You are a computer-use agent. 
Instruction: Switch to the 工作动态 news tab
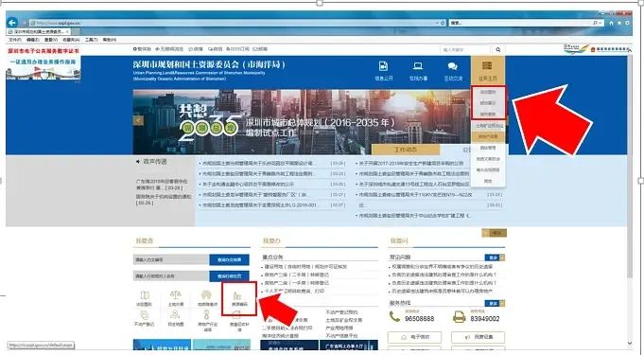click(x=406, y=150)
